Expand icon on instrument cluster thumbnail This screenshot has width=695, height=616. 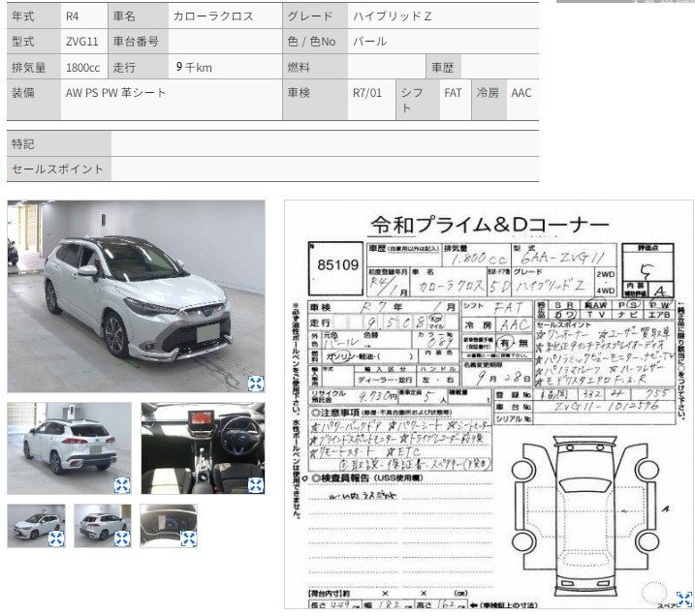point(188,539)
